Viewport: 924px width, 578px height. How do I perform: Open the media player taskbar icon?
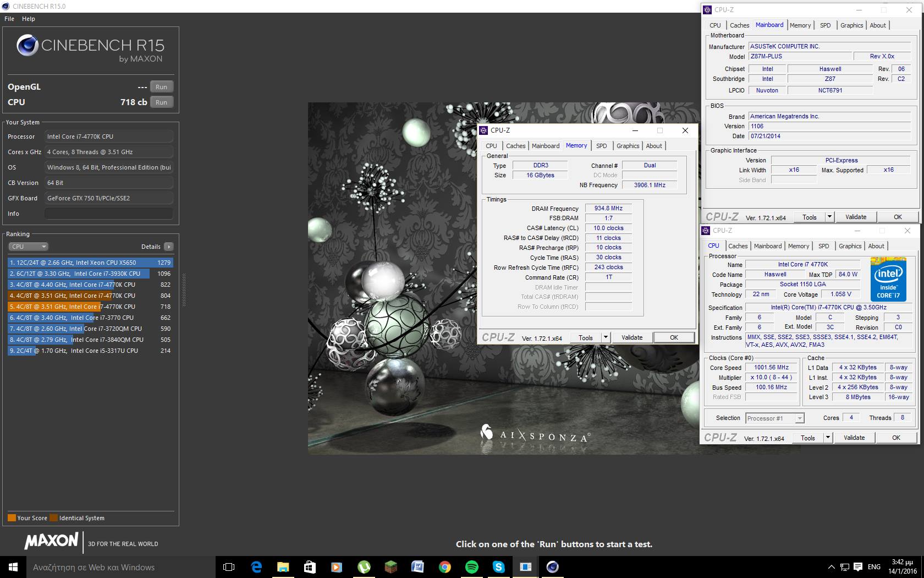point(337,567)
